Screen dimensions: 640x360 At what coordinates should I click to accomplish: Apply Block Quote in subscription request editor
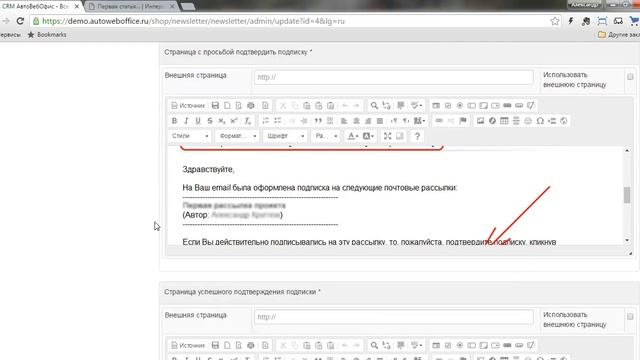pos(318,121)
